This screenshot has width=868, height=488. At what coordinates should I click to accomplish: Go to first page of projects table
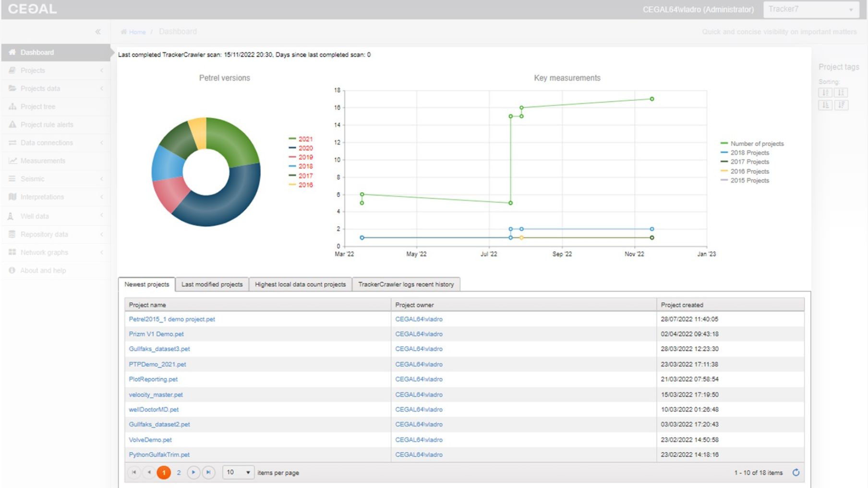point(134,473)
